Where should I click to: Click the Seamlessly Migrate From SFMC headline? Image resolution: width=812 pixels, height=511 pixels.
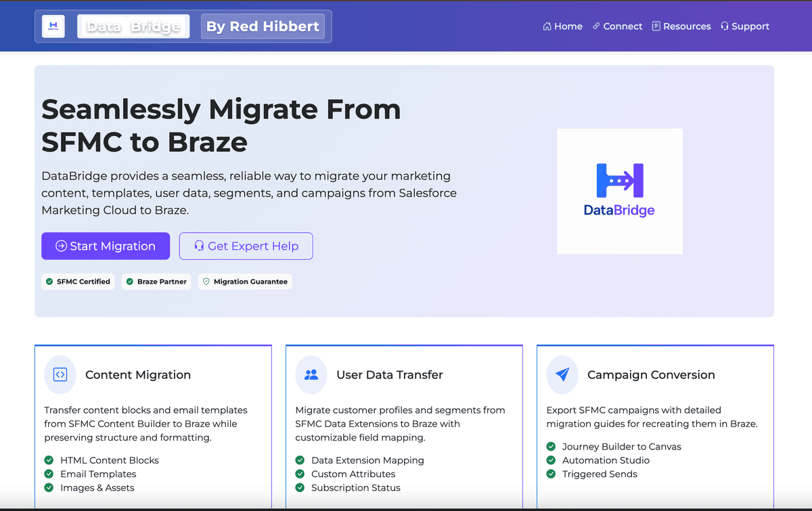tap(221, 126)
